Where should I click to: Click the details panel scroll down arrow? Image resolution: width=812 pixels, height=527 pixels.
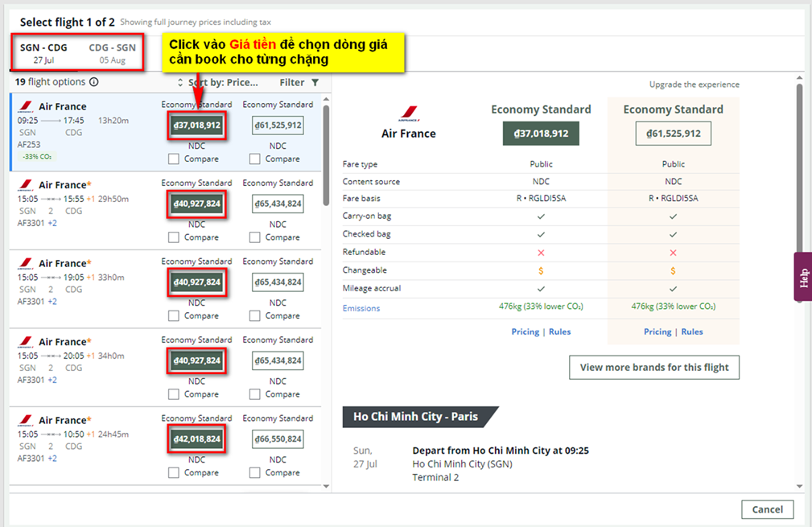[x=800, y=486]
